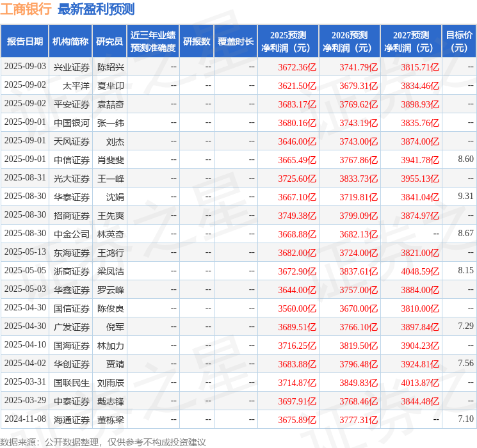Click the 3646.00亿 profit value
Image resolution: width=477 pixels, height=448 pixels.
tap(297, 141)
